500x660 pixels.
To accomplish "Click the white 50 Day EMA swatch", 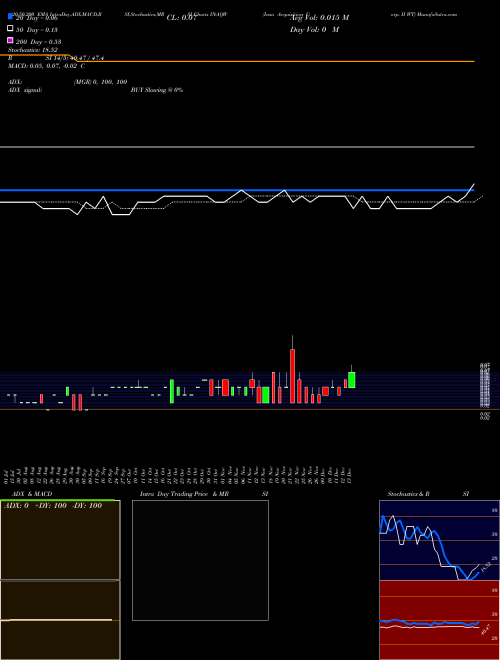I will pos(10,29).
